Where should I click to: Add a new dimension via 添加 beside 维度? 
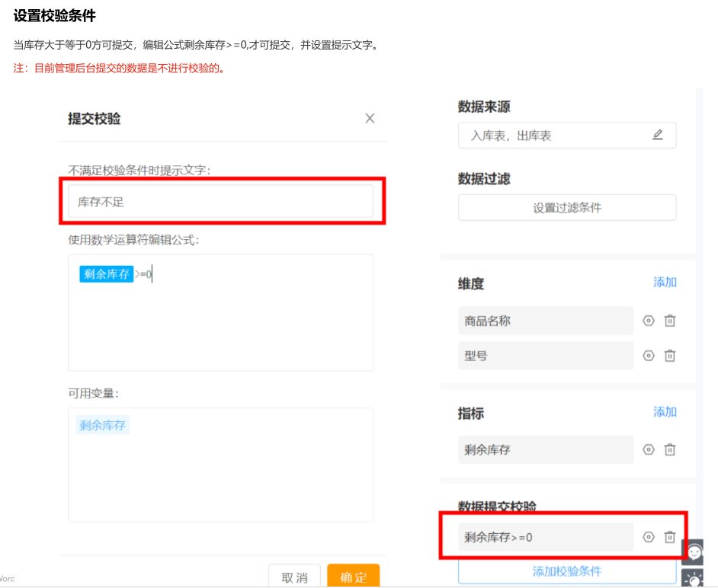point(665,283)
